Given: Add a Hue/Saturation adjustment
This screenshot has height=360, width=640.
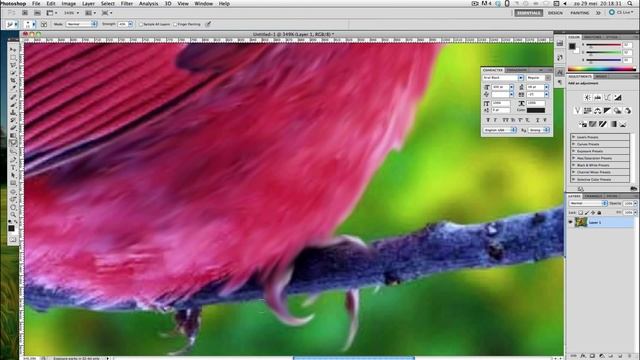Looking at the screenshot, I should tap(587, 111).
